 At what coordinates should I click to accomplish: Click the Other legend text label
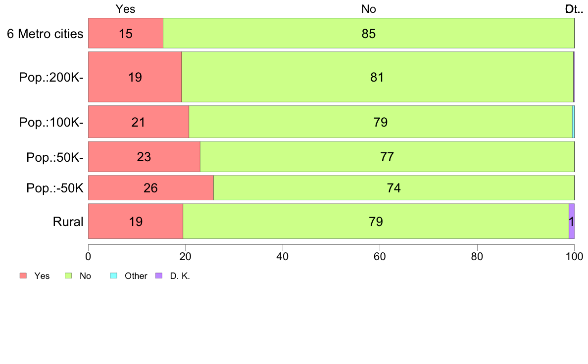tap(136, 276)
